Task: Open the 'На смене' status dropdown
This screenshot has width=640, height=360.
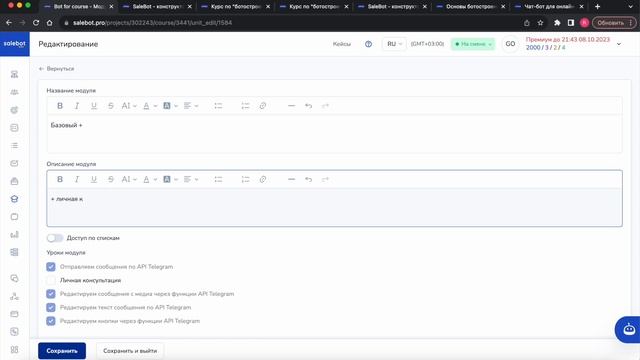Action: coord(473,44)
